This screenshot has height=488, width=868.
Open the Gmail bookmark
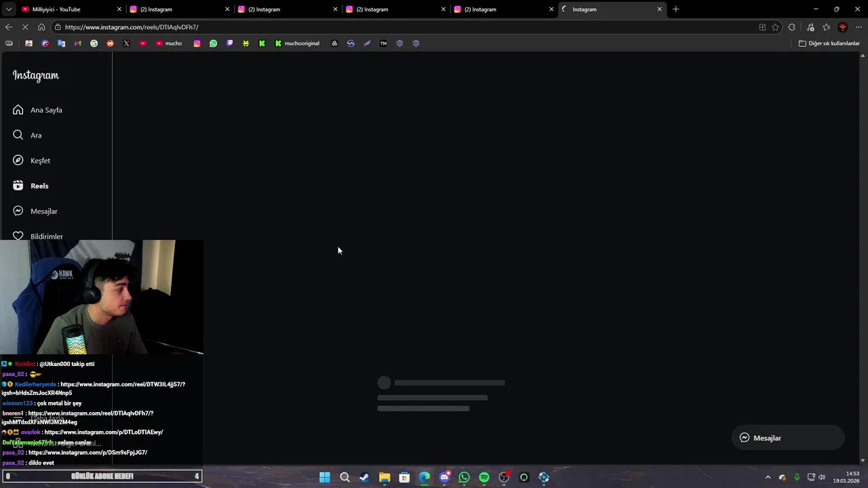point(77,43)
